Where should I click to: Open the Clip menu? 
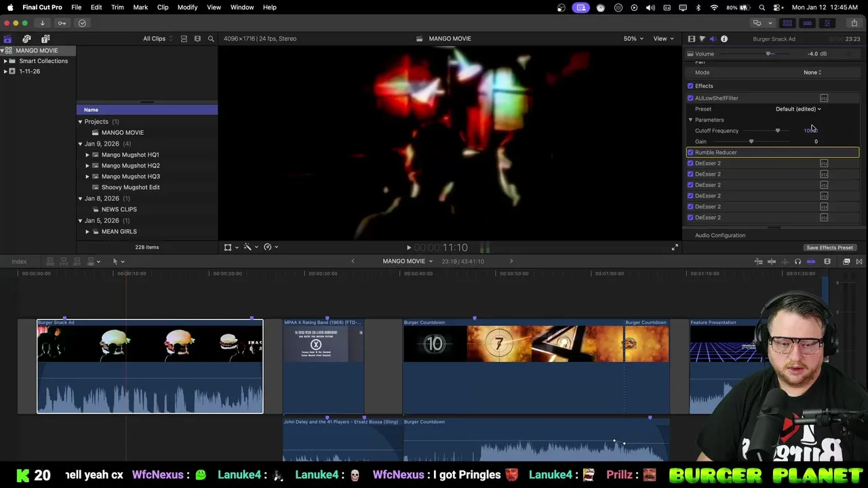pos(163,7)
